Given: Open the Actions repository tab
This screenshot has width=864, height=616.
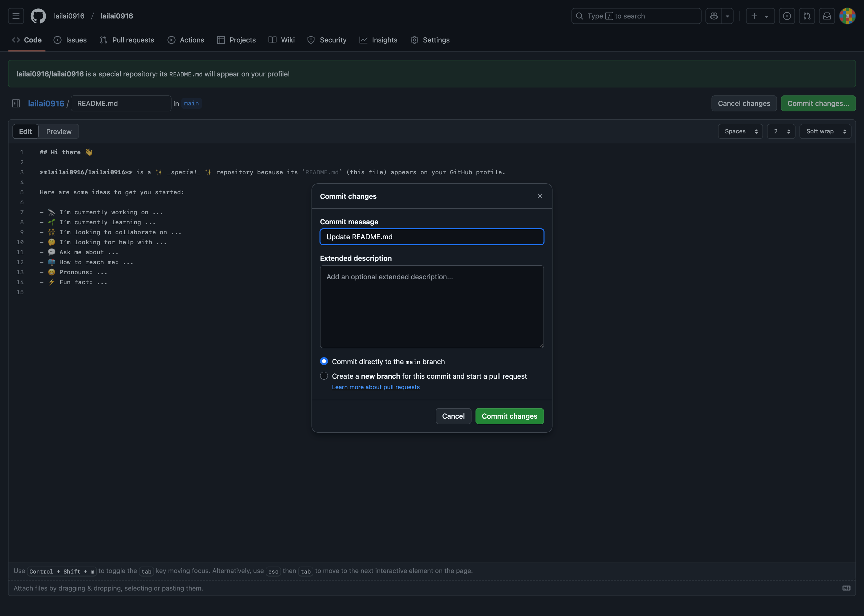Looking at the screenshot, I should tap(186, 40).
